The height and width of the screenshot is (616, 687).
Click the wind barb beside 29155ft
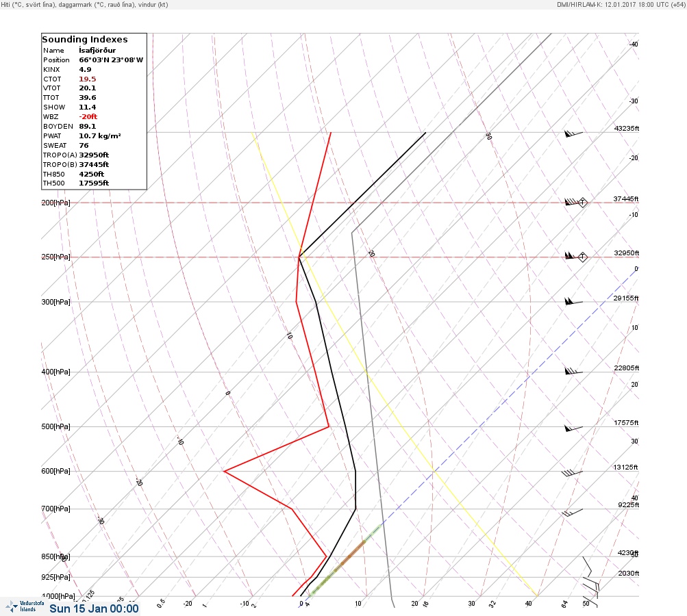tap(573, 301)
